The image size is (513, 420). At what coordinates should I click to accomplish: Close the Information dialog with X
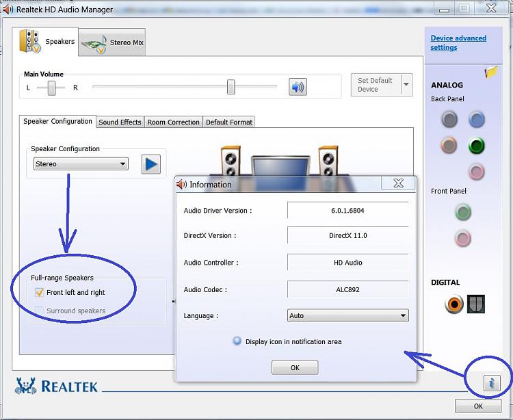point(398,183)
